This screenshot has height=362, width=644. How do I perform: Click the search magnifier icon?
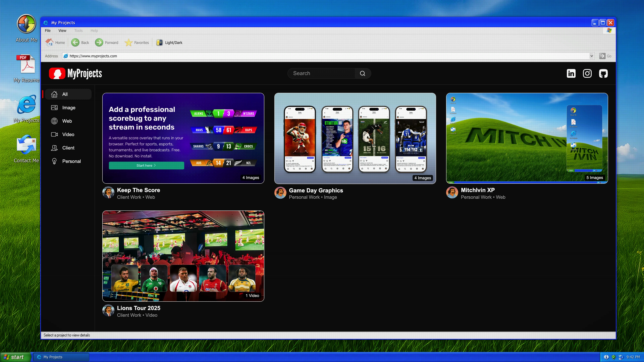tap(362, 73)
